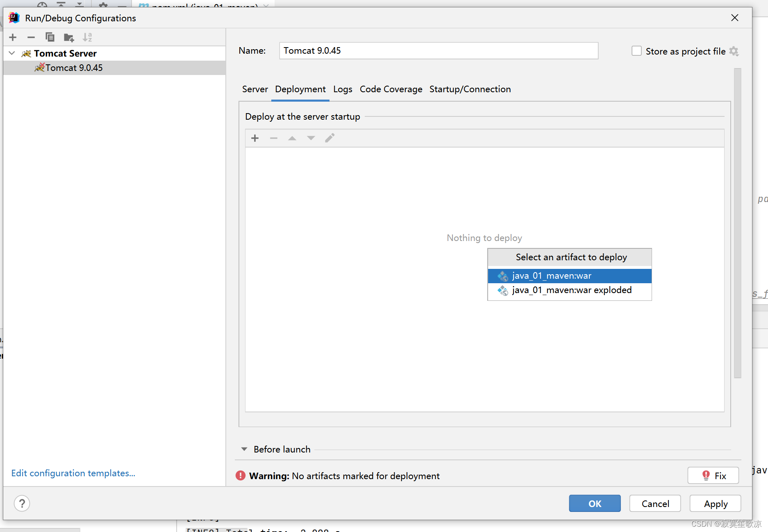Add new run configuration with plus icon

[x=13, y=37]
